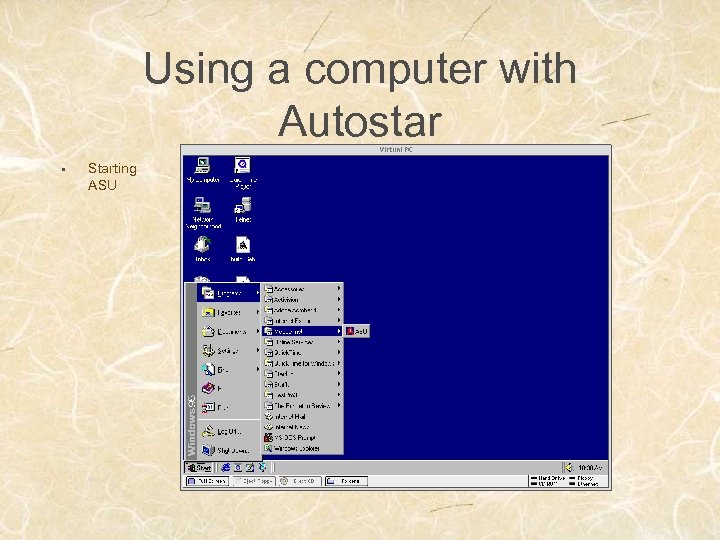Viewport: 720px width, 540px height.
Task: Expand the Accessories programs folder
Action: [x=303, y=289]
